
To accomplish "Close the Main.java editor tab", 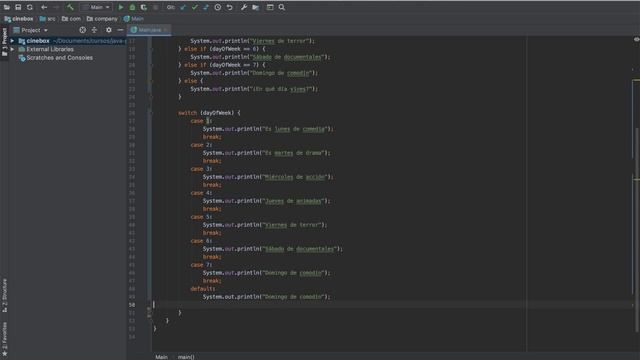I will [165, 30].
